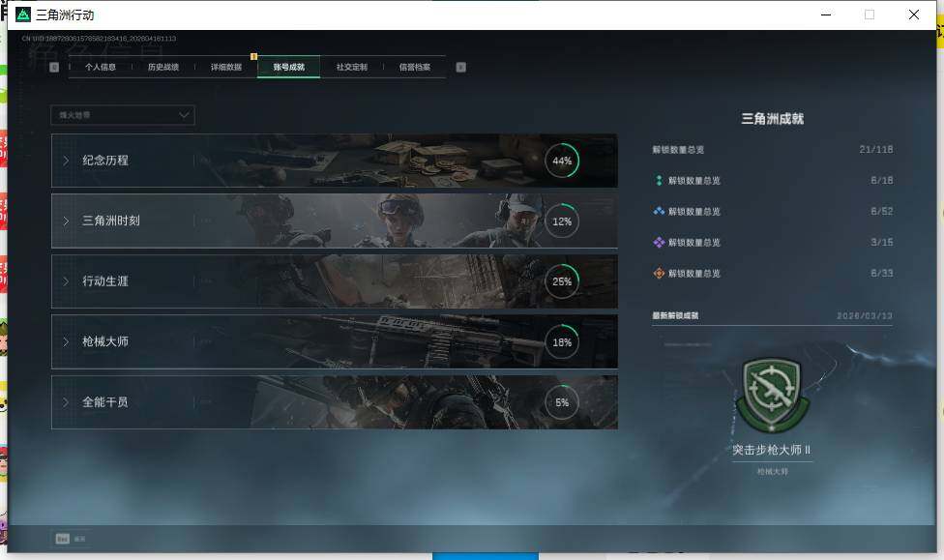Minimize the 三角洲行动 window

coord(826,15)
